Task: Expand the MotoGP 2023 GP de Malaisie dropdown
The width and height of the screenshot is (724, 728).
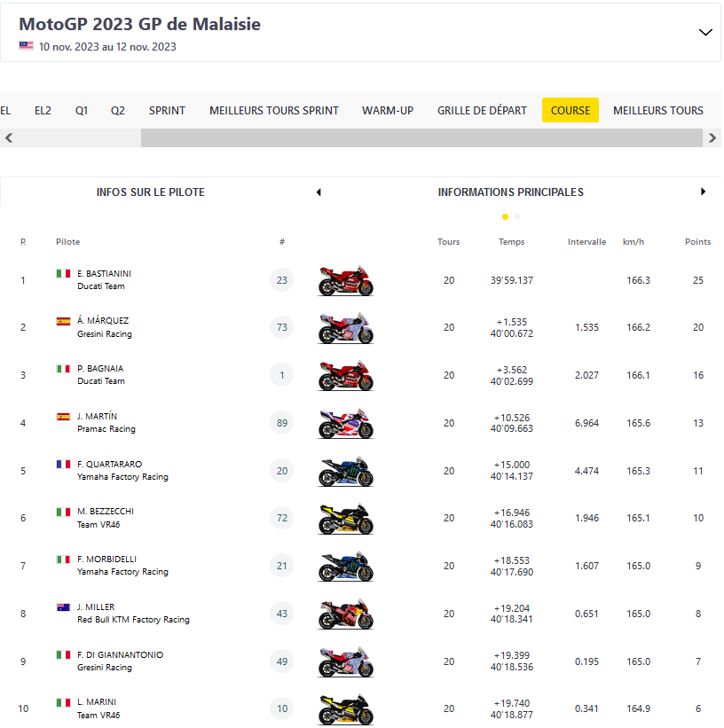Action: tap(705, 32)
